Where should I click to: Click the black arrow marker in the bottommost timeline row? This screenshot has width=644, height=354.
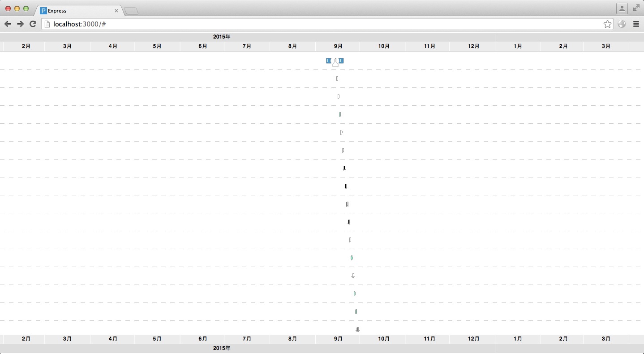357,329
